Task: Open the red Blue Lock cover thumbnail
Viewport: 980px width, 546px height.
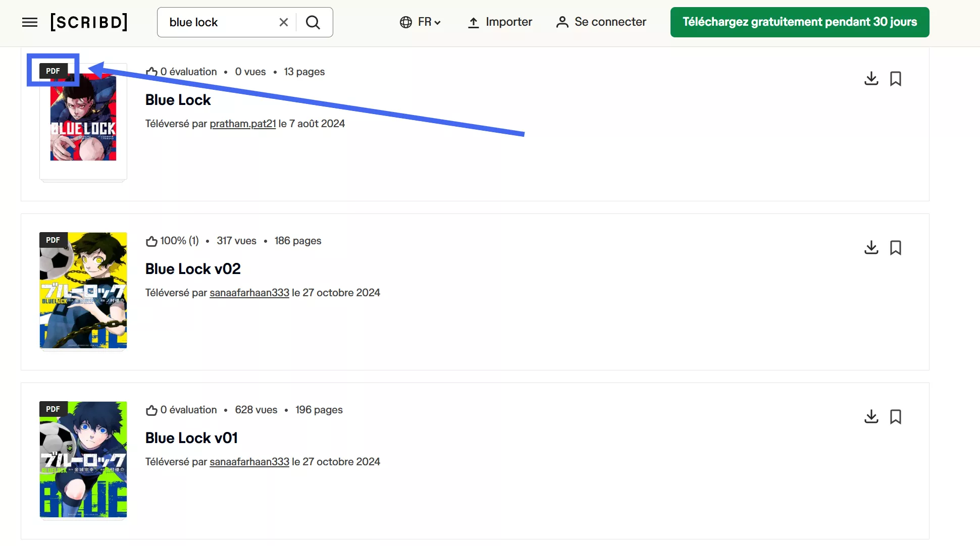Action: tap(83, 121)
